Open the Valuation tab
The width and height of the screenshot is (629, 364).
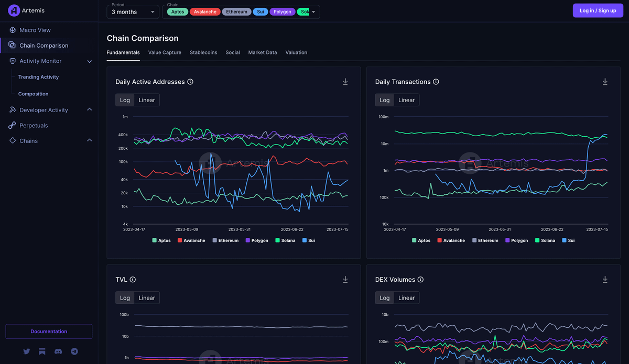point(296,52)
